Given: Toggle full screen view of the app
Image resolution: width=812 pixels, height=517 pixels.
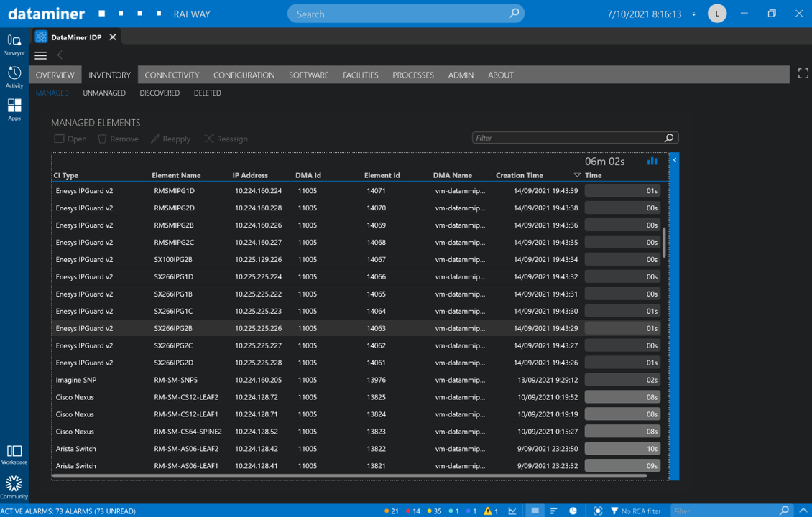Looking at the screenshot, I should (x=803, y=73).
